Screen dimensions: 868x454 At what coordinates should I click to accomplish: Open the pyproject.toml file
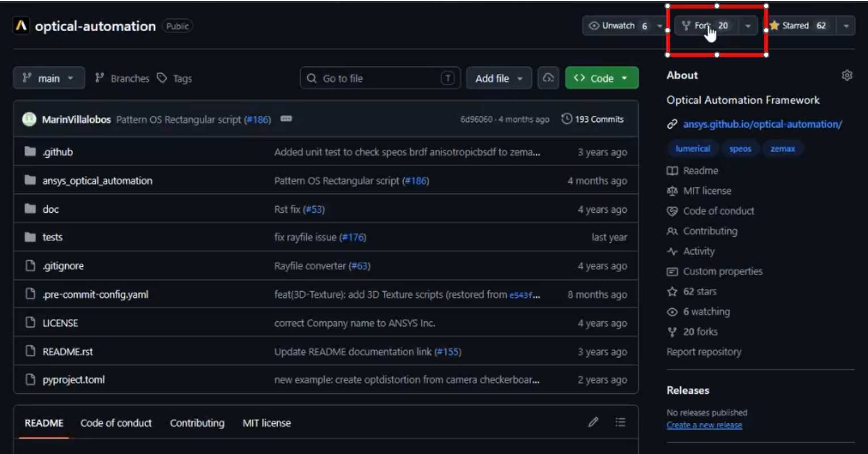pyautogui.click(x=74, y=380)
